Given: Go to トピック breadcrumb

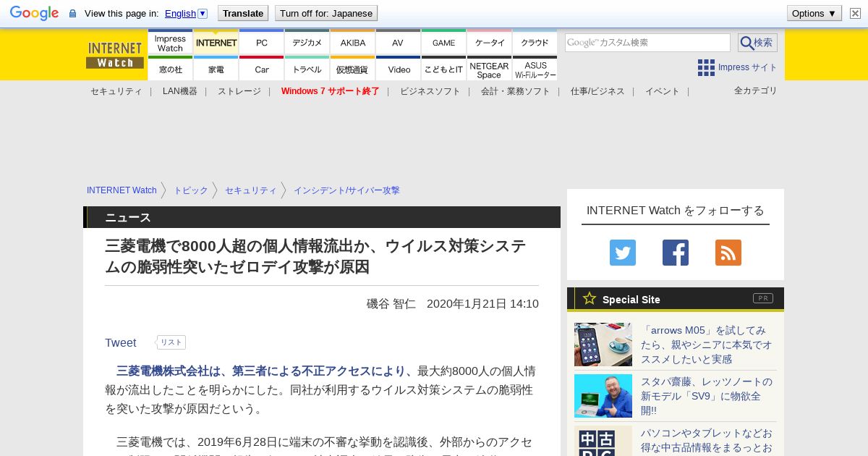Looking at the screenshot, I should pos(191,190).
